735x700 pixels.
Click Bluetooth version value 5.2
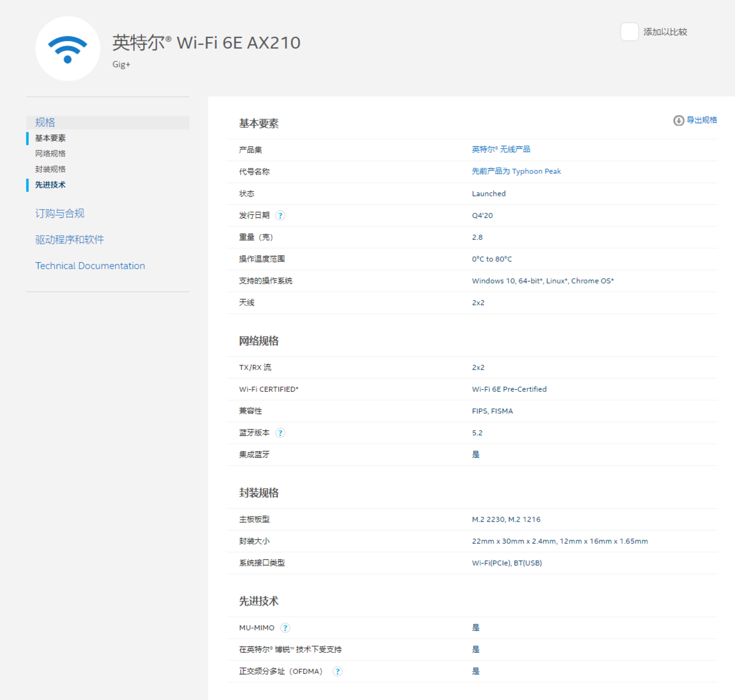point(477,433)
